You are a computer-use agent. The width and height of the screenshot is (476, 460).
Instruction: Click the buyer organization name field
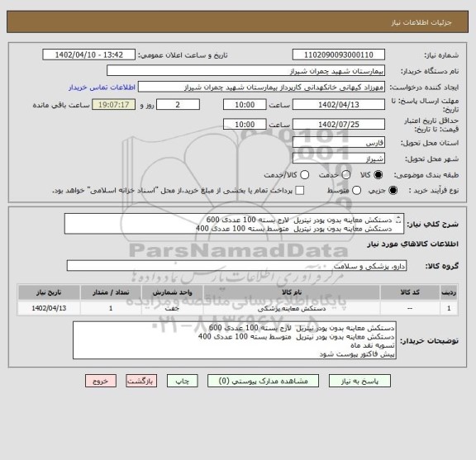point(246,71)
